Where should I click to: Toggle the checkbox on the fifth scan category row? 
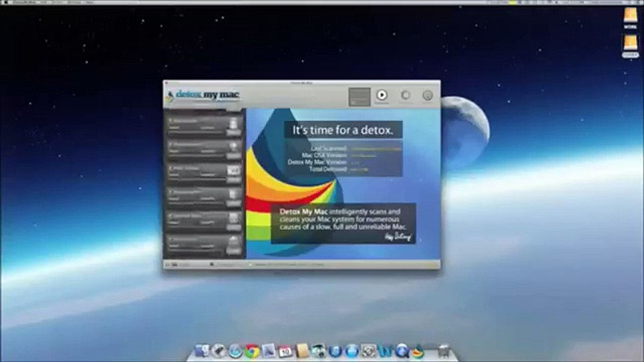point(171,215)
